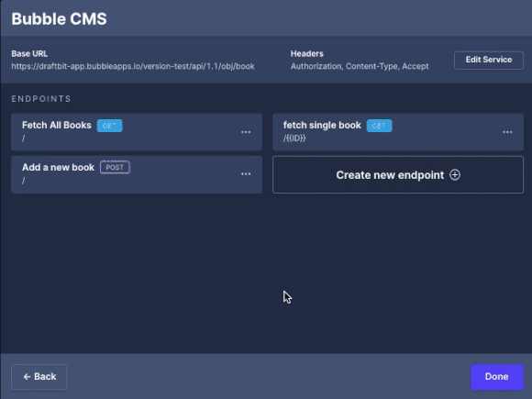Click the GET badge on Fetch All Books

click(109, 126)
